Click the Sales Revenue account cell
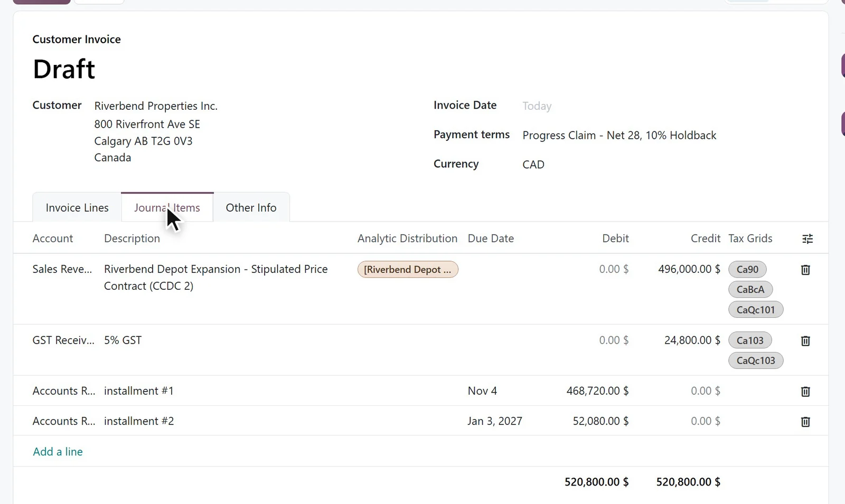 coord(62,269)
